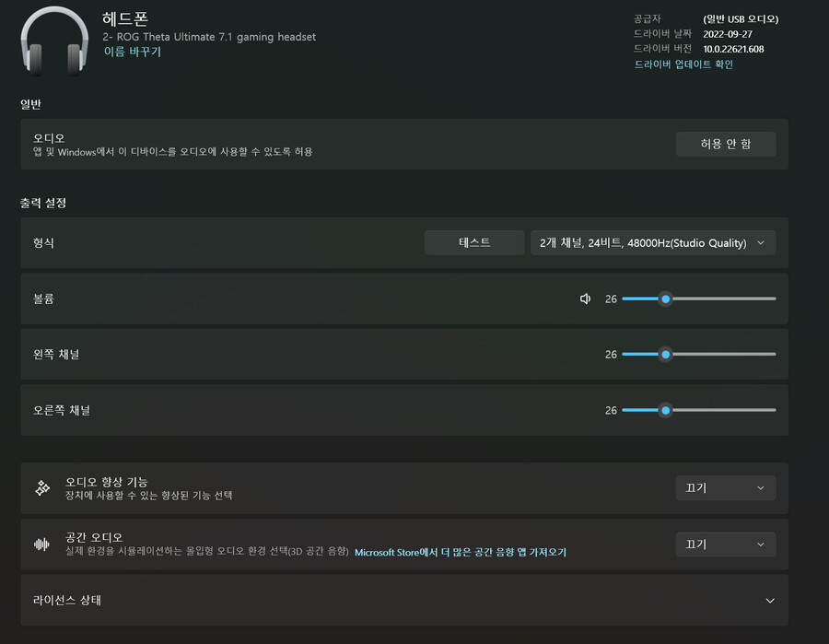Click the audio enhancement sparkle icon
Viewport: 829px width, 644px height.
tap(42, 488)
